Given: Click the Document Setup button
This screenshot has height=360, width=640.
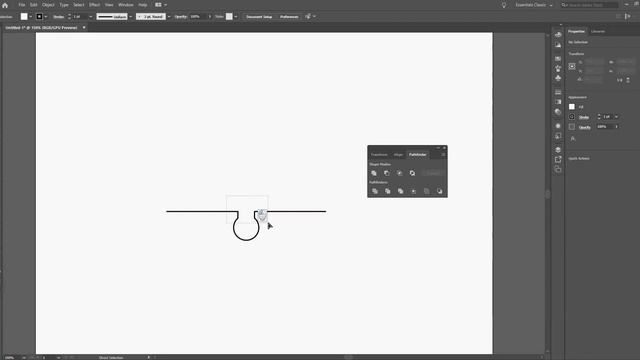Looking at the screenshot, I should click(x=259, y=17).
